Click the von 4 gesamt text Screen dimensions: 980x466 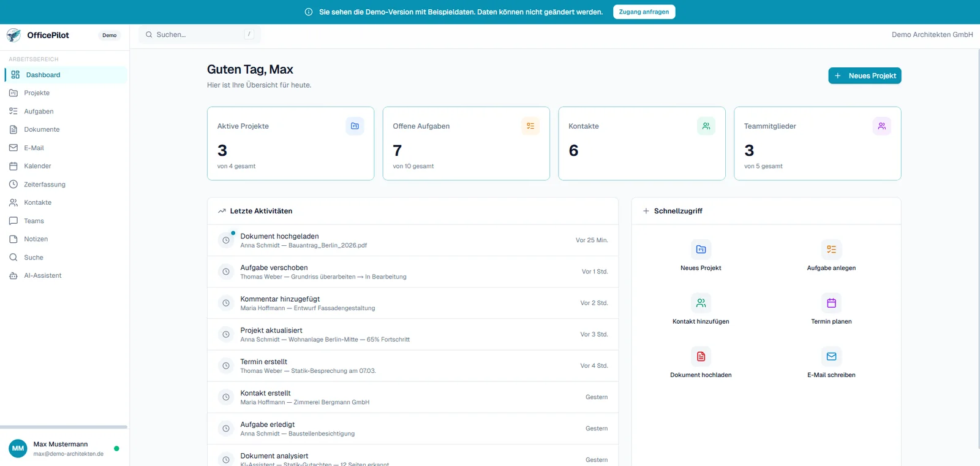(x=236, y=166)
